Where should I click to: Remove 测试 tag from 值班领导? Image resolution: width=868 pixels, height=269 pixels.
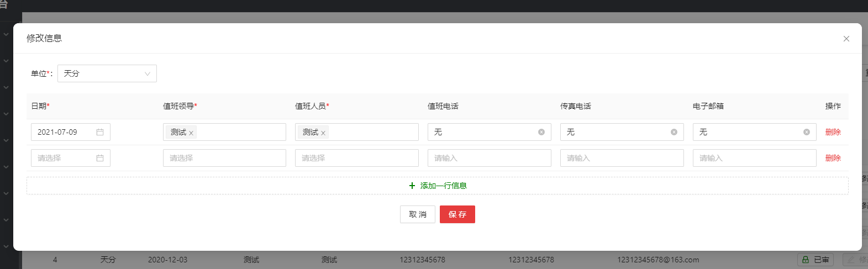tap(191, 133)
